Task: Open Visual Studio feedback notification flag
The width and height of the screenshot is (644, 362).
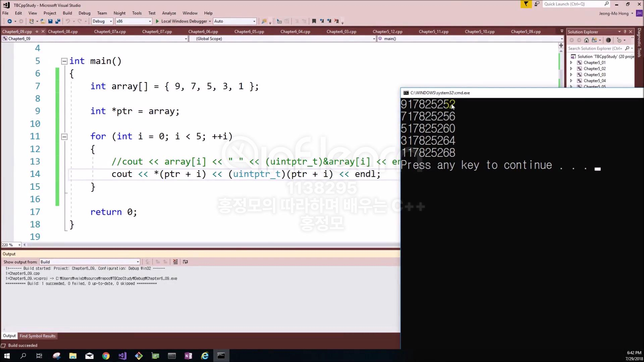Action: pos(526,4)
